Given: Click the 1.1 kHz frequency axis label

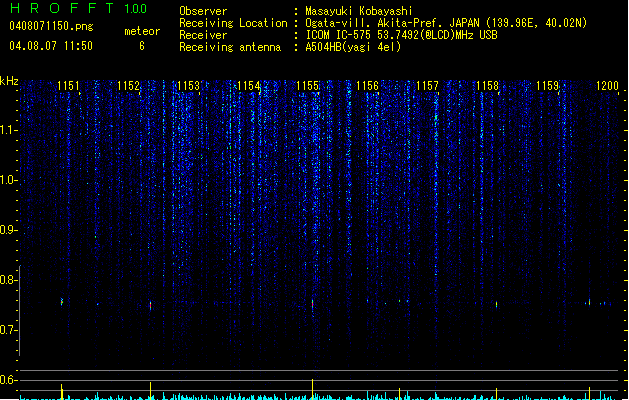Looking at the screenshot, I should [8, 130].
